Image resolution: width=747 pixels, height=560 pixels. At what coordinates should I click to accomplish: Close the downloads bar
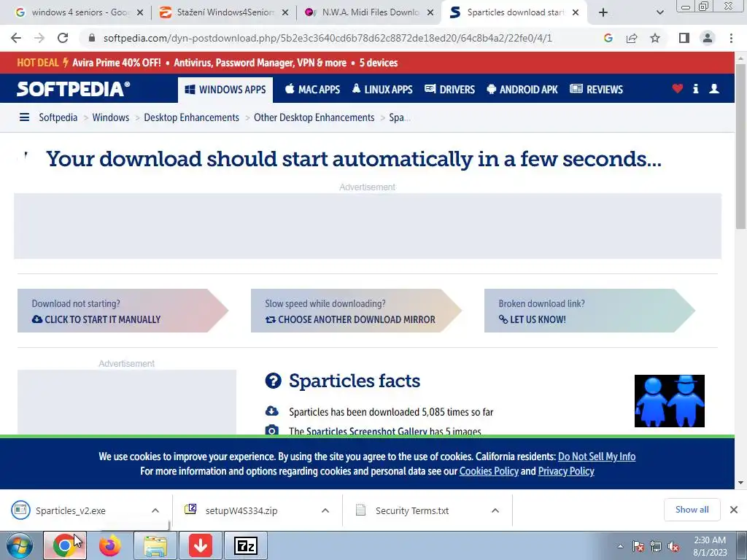click(x=734, y=510)
